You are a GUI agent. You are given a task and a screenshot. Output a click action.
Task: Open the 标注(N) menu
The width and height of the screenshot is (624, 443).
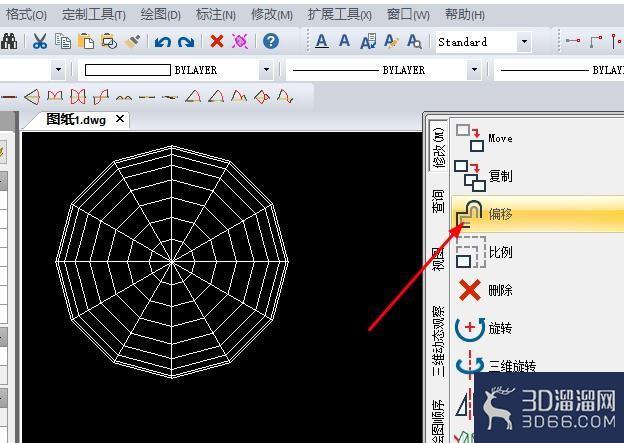[215, 15]
